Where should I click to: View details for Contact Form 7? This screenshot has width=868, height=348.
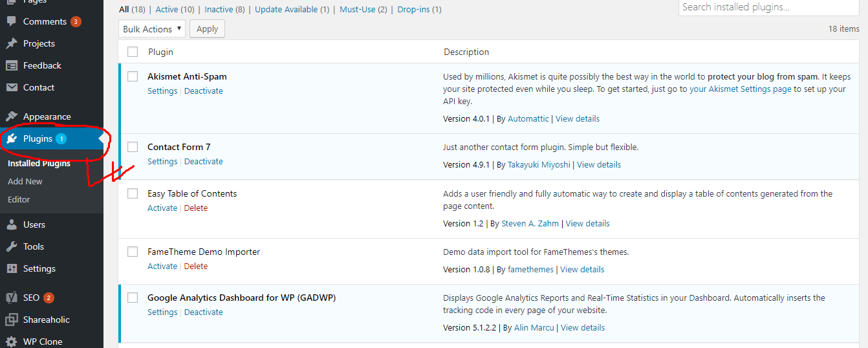[599, 165]
